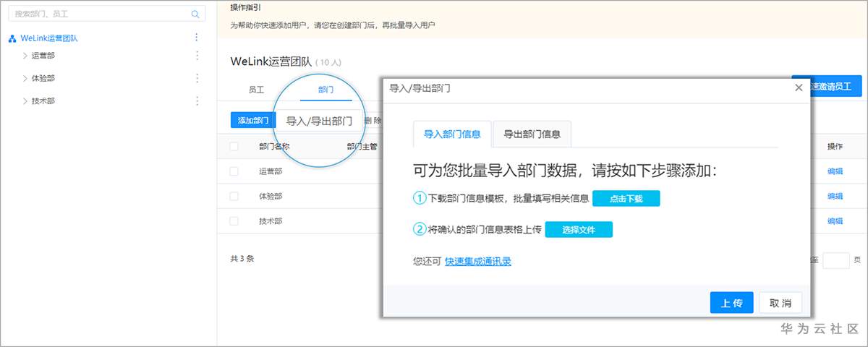The image size is (868, 347).
Task: Click the 添加部门 button
Action: 253,121
